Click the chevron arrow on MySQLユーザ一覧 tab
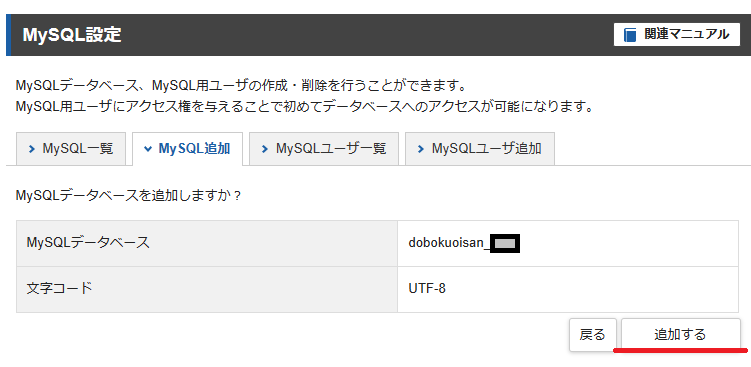This screenshot has width=751, height=367. pos(265,149)
